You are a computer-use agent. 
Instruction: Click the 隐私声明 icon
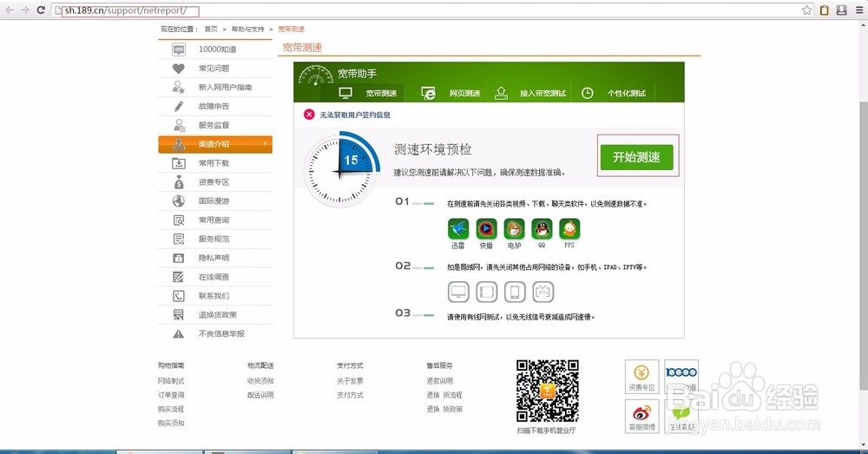[178, 258]
